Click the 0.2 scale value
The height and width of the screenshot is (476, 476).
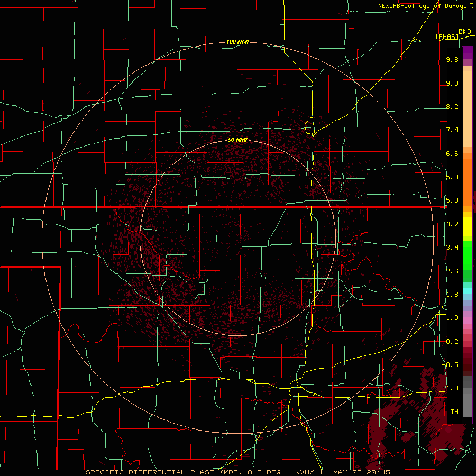452,342
